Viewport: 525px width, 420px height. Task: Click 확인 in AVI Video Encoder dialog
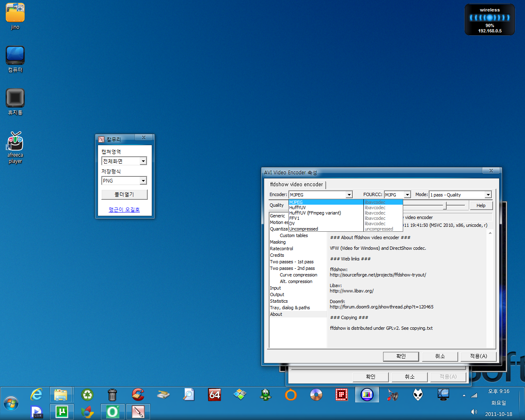401,356
